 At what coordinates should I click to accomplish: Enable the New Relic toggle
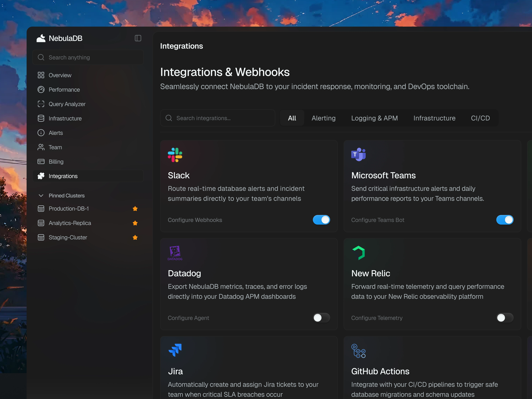tap(505, 318)
